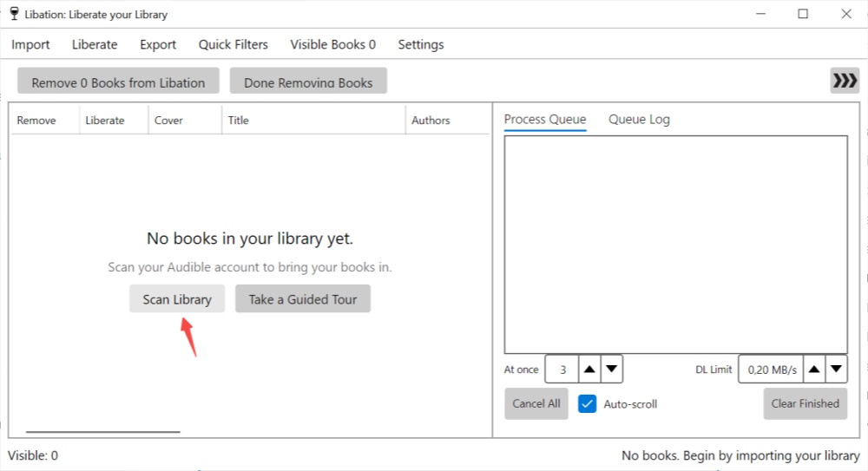The width and height of the screenshot is (868, 471).
Task: Click the horizontal scrollbar under book grid
Action: pyautogui.click(x=103, y=432)
